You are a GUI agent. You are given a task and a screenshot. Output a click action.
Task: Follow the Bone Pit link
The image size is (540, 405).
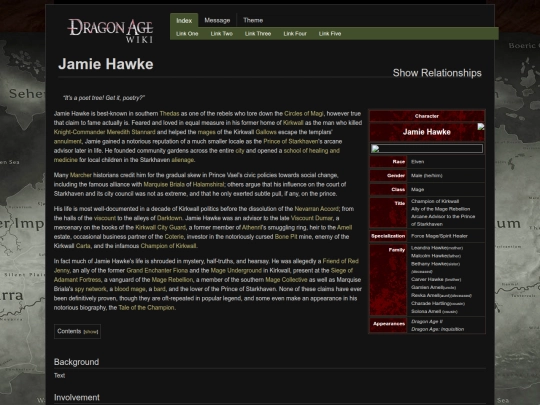(286, 237)
